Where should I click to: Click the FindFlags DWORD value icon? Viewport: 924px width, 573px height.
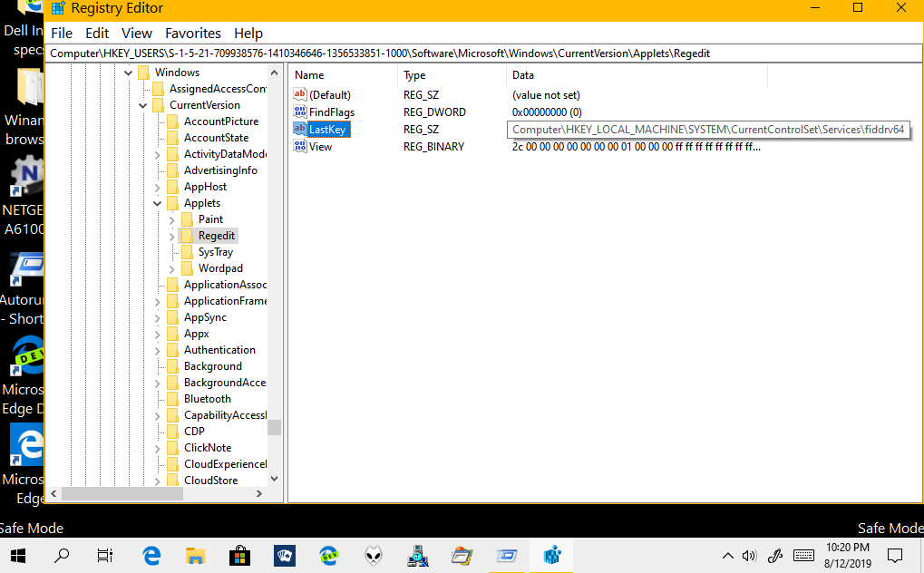(300, 112)
